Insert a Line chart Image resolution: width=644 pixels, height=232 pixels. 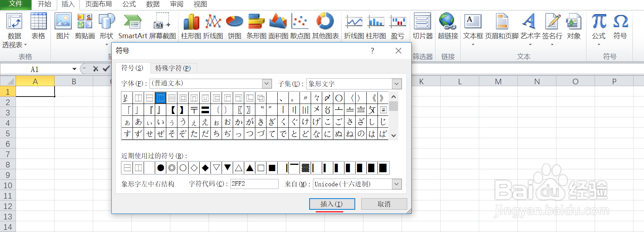coord(213,26)
